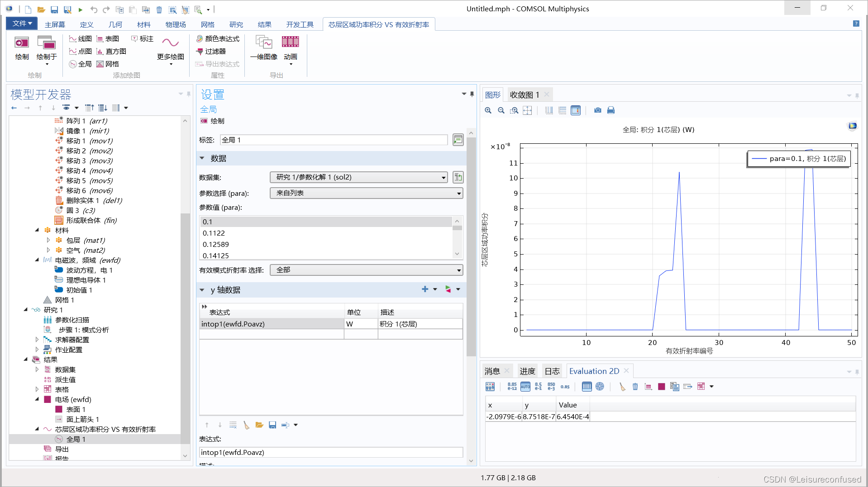Screen dimensions: 868x487
Task: Add a 全局 global plot from ribbon
Action: click(81, 64)
